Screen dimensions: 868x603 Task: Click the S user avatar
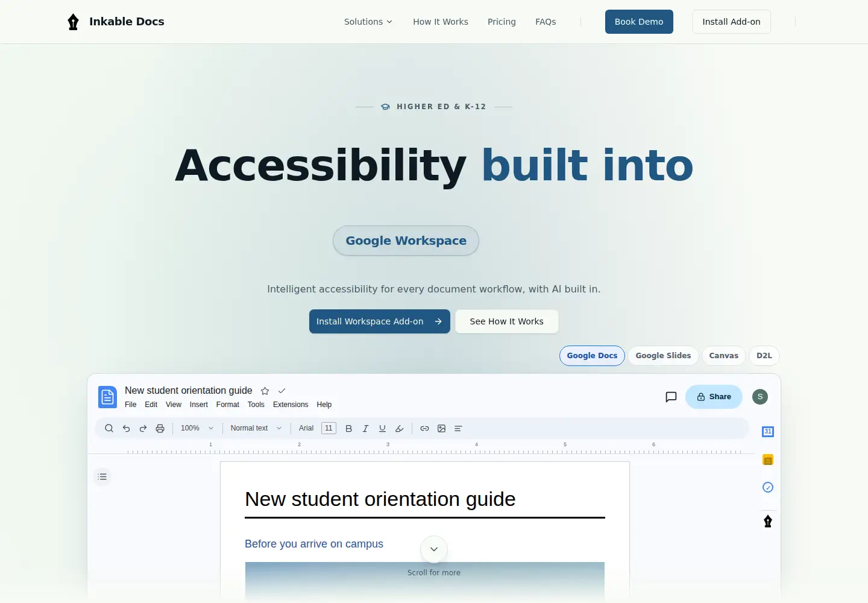coord(760,397)
